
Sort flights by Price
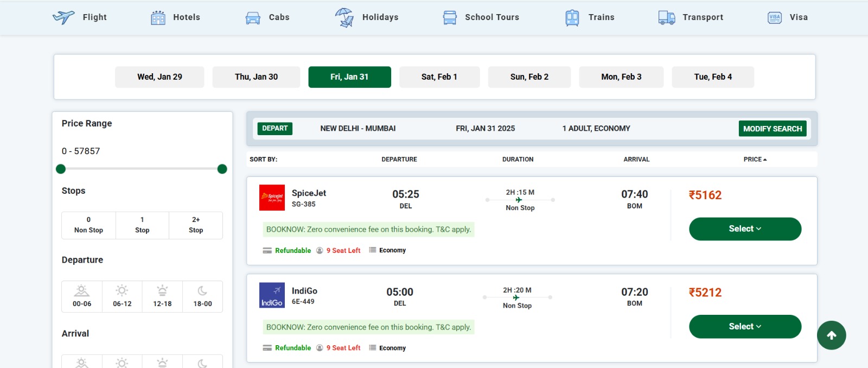click(x=755, y=160)
